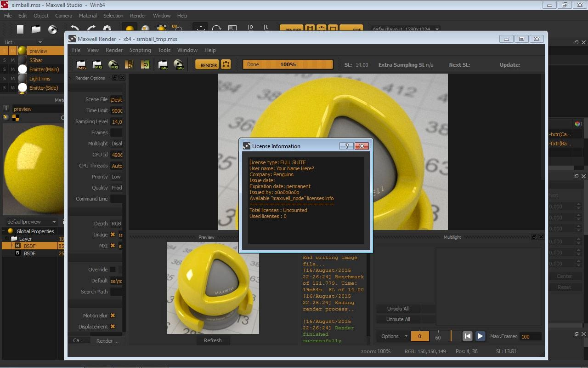Open the Options dropdown in Multilight
This screenshot has height=368, width=588.
(393, 336)
